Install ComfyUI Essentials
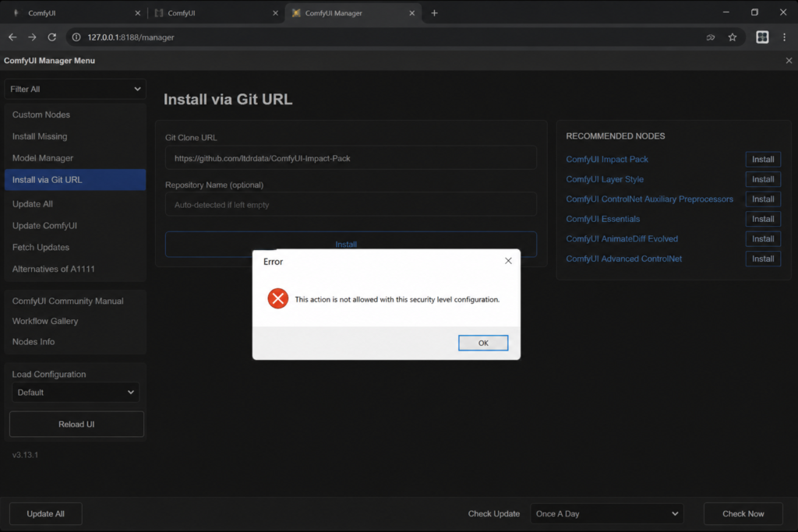The width and height of the screenshot is (798, 532). (763, 219)
